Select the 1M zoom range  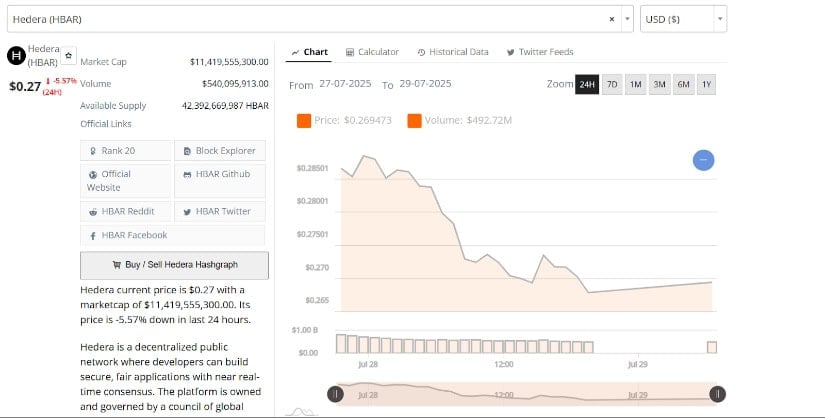636,84
